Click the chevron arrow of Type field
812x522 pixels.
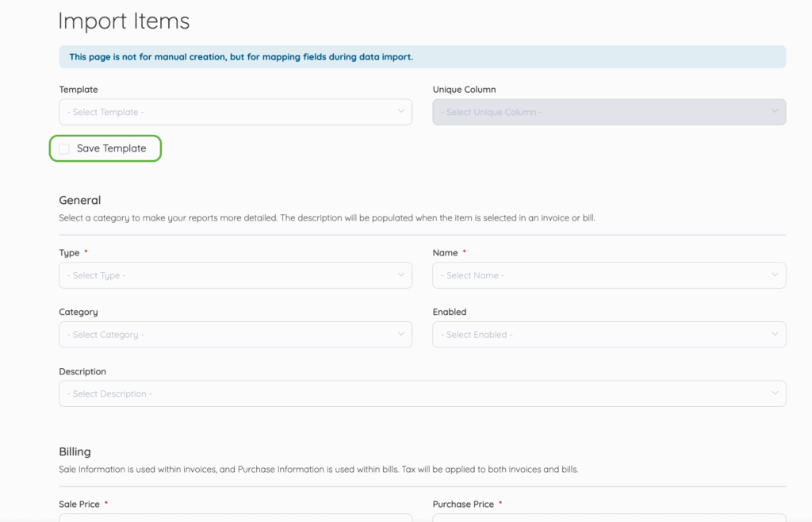pyautogui.click(x=400, y=275)
